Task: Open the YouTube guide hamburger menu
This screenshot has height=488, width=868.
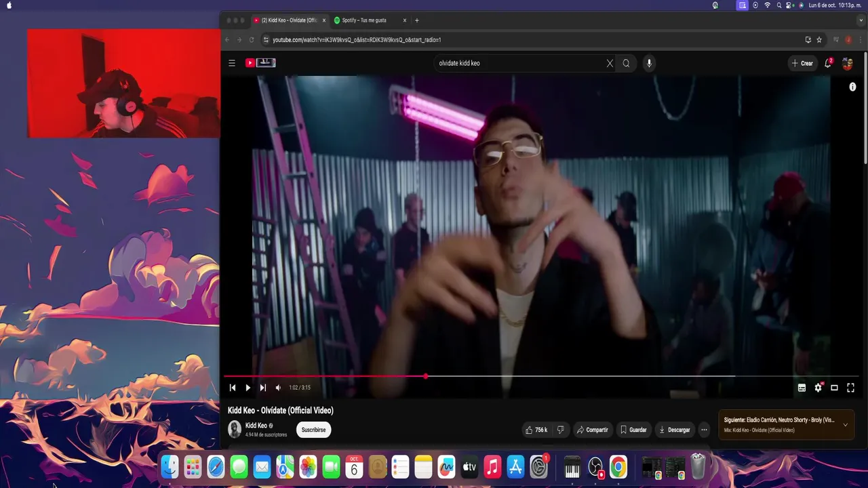Action: pos(232,63)
